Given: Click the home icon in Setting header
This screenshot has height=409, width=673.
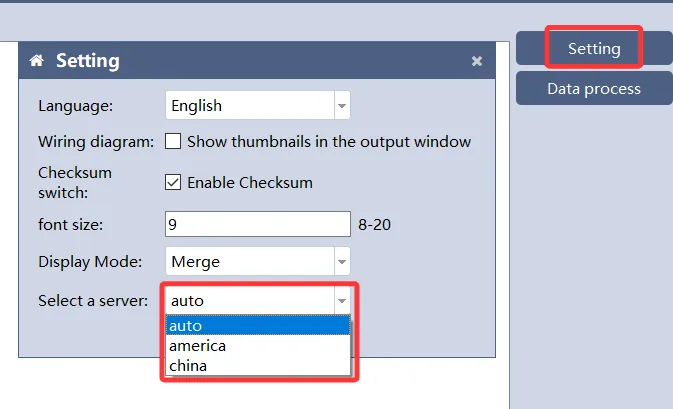Looking at the screenshot, I should coord(37,61).
